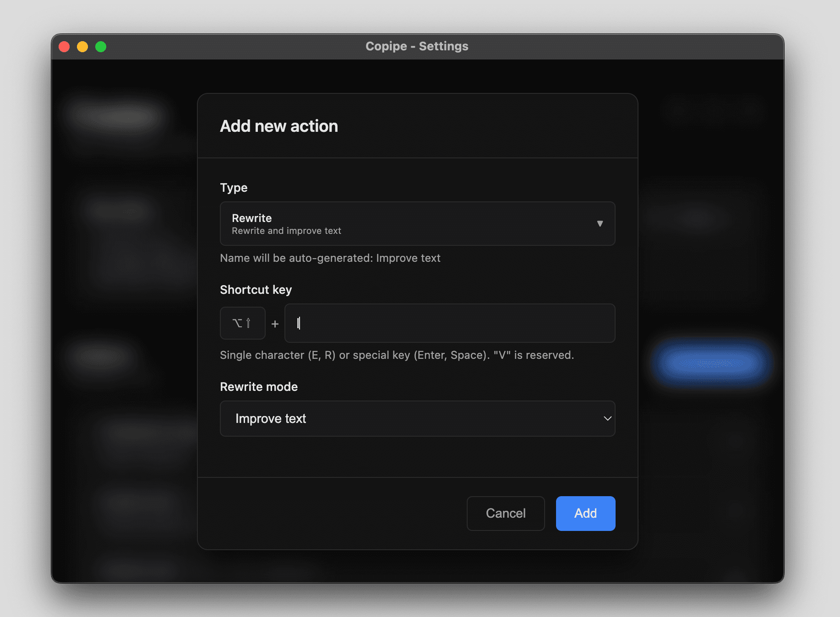
Task: Click the plus sign beside modifier keys
Action: [275, 324]
